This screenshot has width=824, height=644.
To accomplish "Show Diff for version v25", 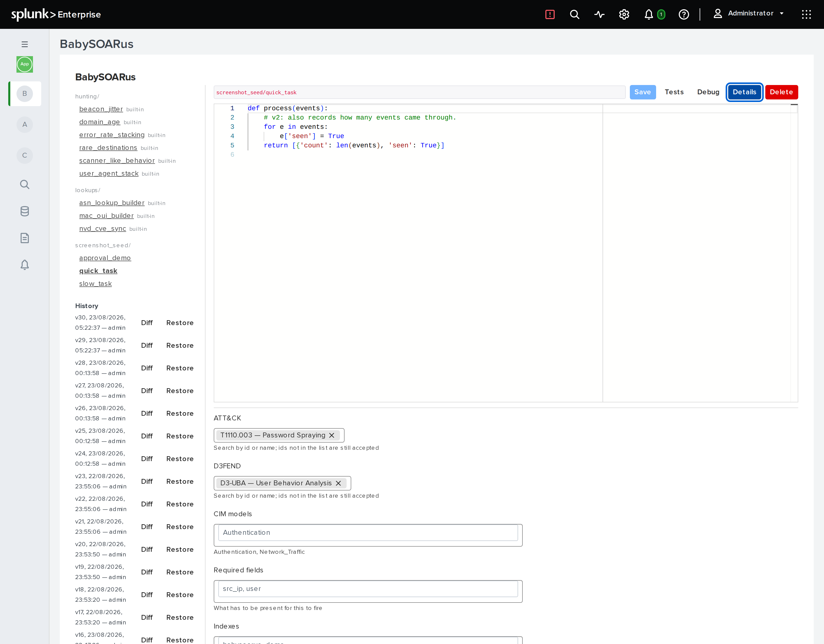I will 147,436.
